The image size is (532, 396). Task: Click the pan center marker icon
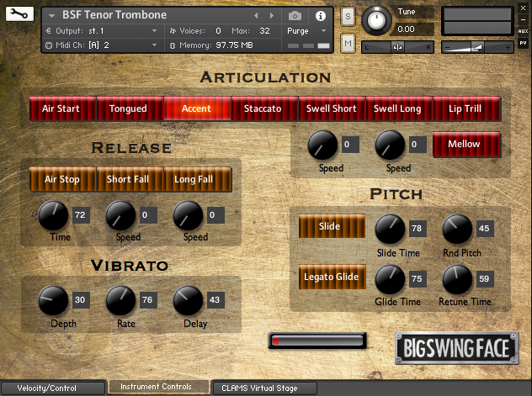[x=397, y=47]
